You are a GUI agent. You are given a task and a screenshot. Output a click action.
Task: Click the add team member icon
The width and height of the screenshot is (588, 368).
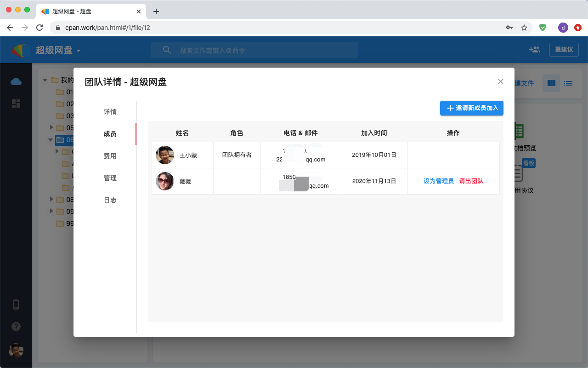534,50
